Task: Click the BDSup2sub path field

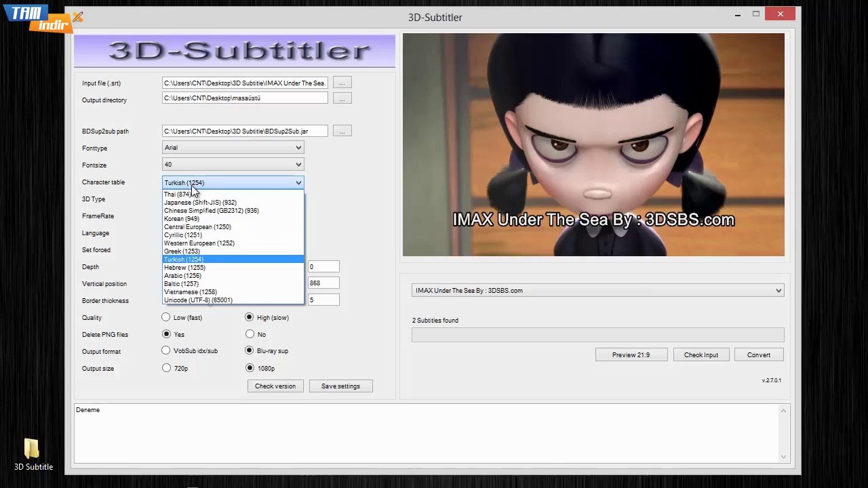Action: (245, 131)
